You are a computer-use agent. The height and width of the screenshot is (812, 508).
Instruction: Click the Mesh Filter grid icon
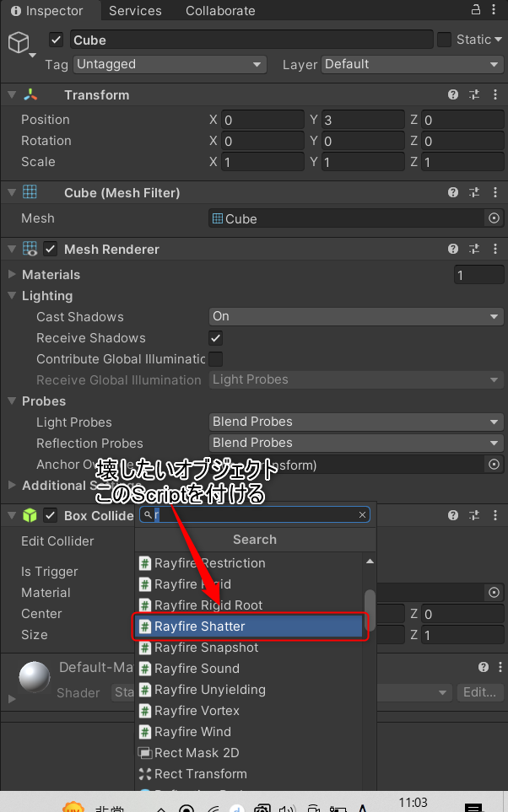click(x=30, y=192)
